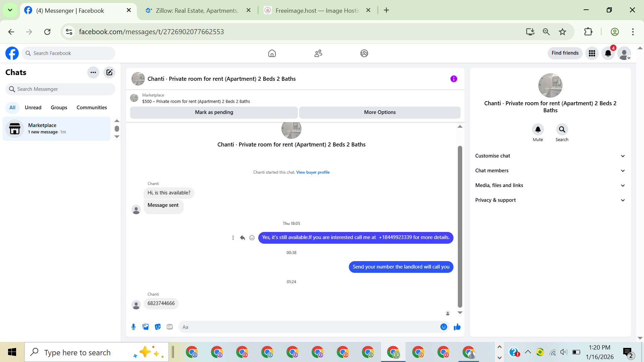
Task: Open the sticker picker icon
Action: pyautogui.click(x=158, y=327)
